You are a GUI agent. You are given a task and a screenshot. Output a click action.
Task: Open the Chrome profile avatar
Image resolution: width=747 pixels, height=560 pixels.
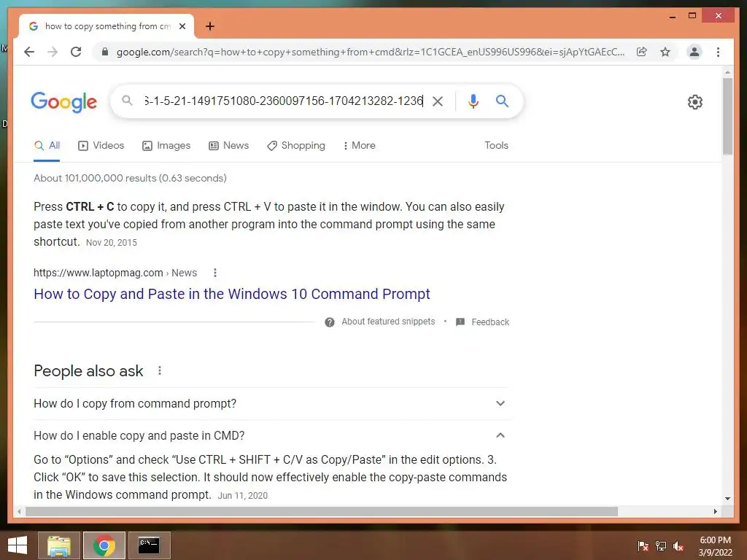[694, 52]
